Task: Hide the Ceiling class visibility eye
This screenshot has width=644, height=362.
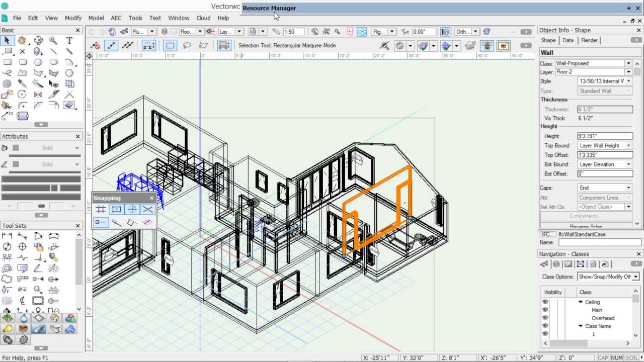Action: click(545, 302)
